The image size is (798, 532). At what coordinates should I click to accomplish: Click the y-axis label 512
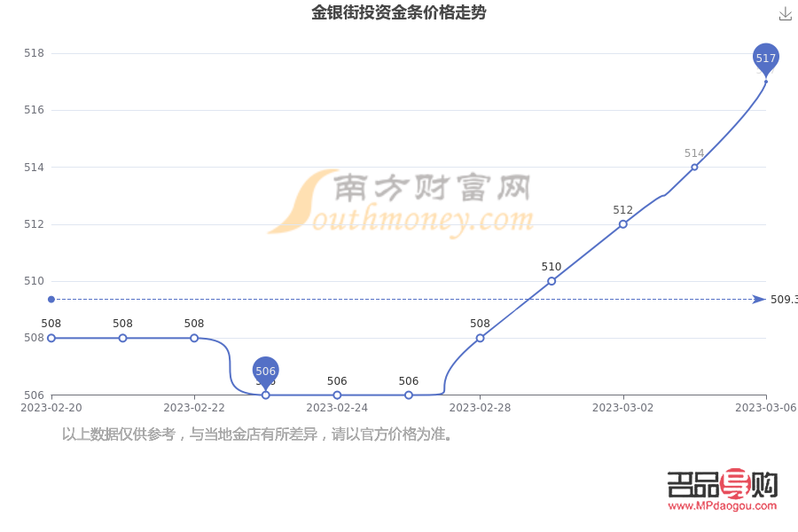[34, 224]
